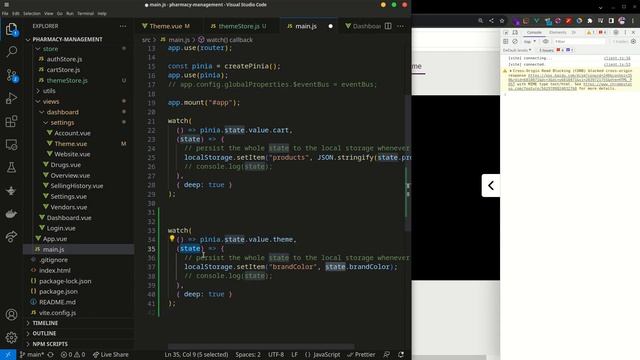Expand the utils folder

point(49,91)
